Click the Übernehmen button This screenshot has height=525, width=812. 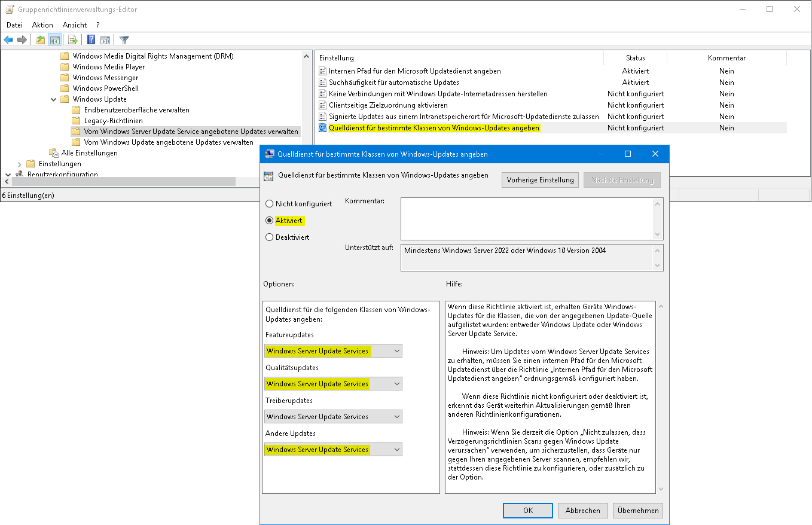click(x=637, y=511)
